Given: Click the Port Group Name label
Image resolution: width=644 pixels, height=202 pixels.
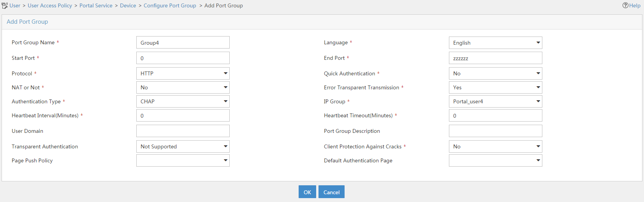Looking at the screenshot, I should click(33, 42).
